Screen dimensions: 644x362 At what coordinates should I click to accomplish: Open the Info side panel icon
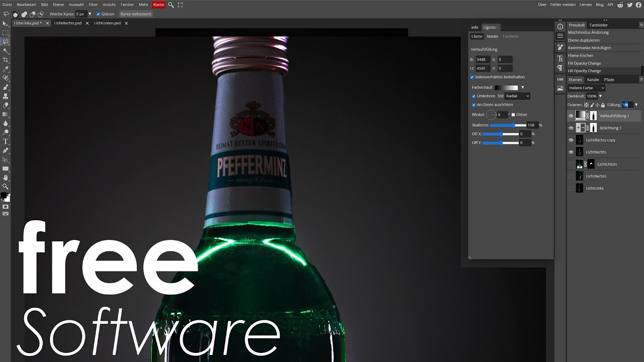pos(560,27)
